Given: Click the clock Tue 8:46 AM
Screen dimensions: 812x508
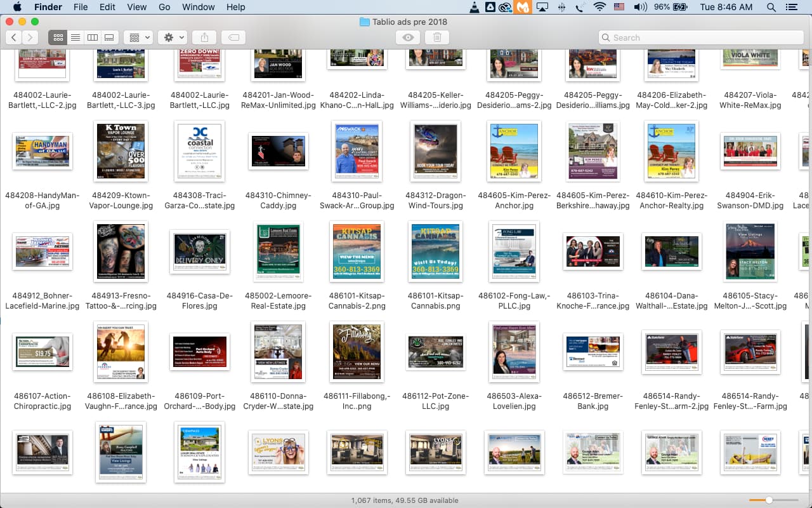Looking at the screenshot, I should coord(726,7).
